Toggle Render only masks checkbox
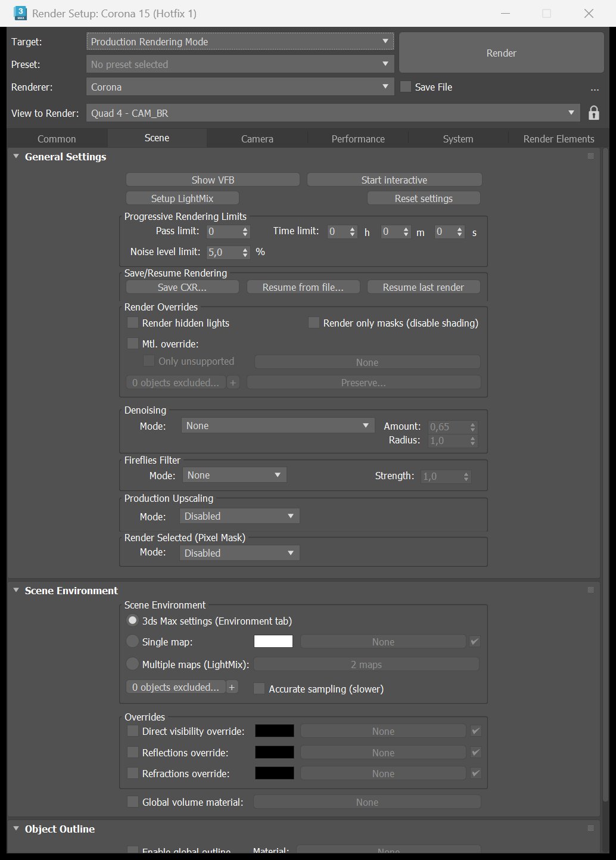 [314, 322]
